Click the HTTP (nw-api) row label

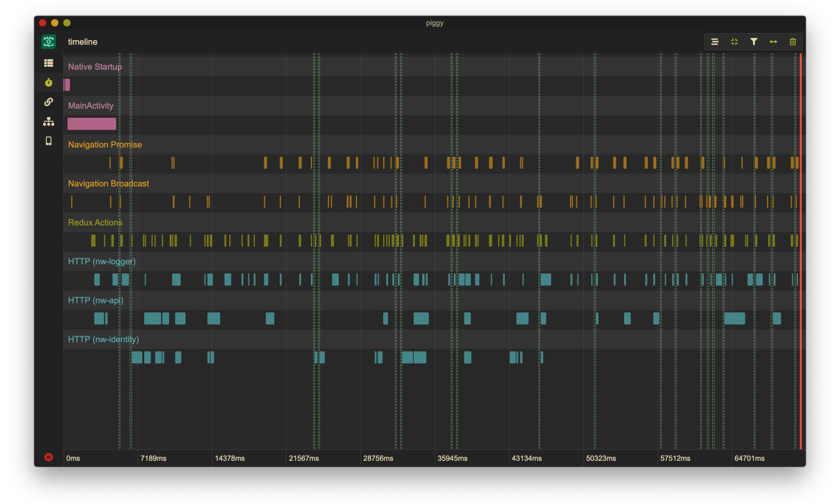point(96,300)
